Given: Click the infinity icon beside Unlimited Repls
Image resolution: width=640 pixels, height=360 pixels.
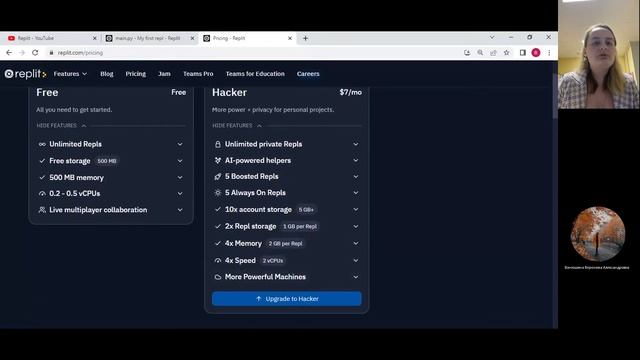Looking at the screenshot, I should (x=42, y=144).
